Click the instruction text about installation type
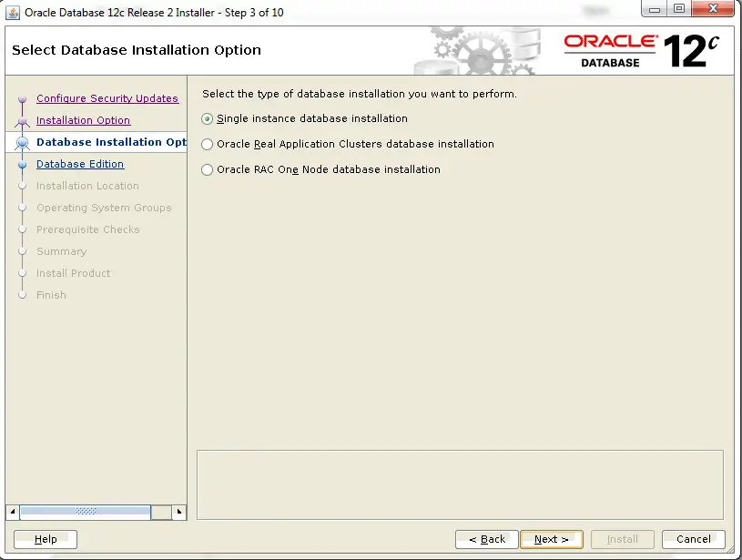This screenshot has width=742, height=560. click(360, 94)
